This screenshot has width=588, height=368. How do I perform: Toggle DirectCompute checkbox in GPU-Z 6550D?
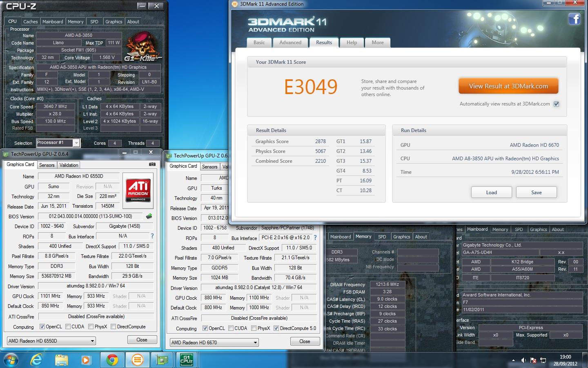[x=113, y=327]
